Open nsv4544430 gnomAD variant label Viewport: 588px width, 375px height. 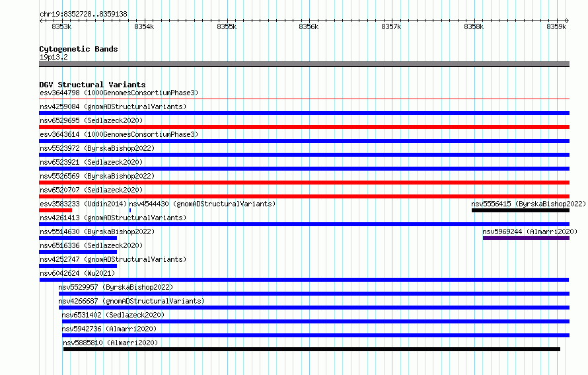(x=203, y=204)
